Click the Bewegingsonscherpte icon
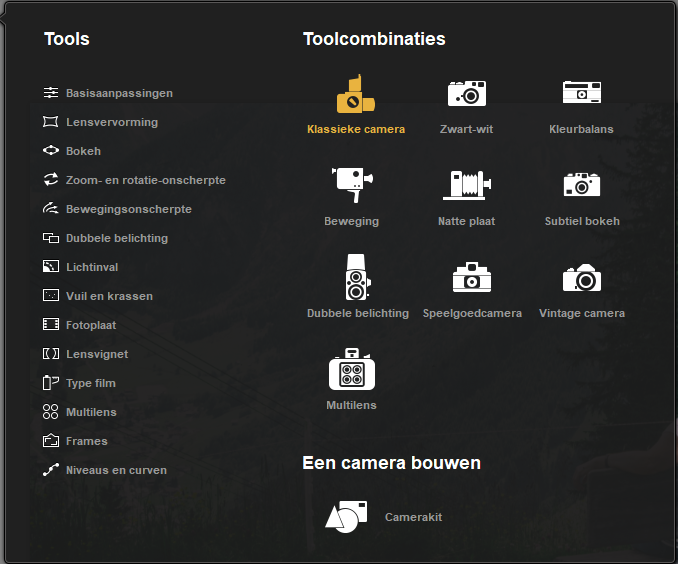The height and width of the screenshot is (564, 678). tap(51, 208)
